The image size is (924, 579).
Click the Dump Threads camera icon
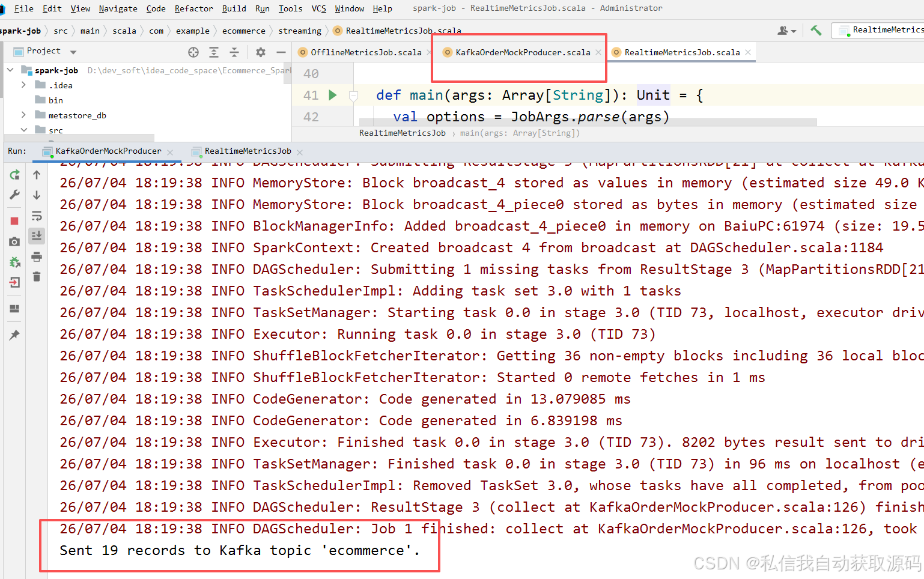(x=14, y=241)
